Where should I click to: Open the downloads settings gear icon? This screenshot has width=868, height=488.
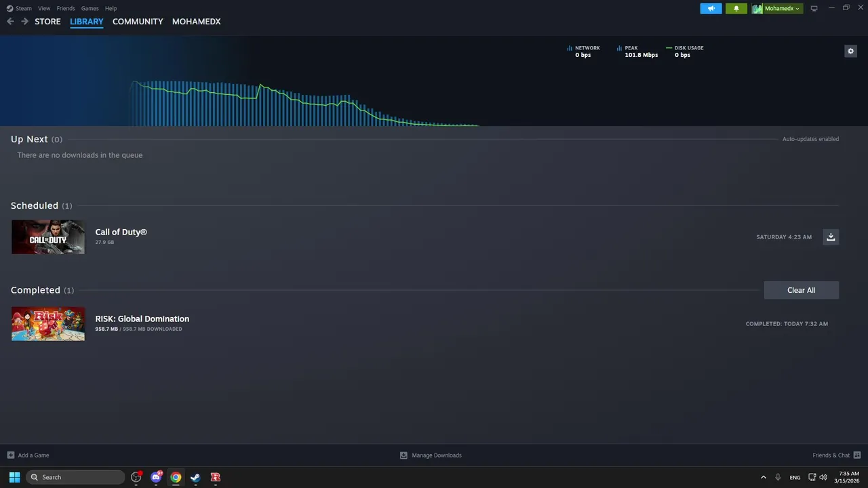coord(850,52)
